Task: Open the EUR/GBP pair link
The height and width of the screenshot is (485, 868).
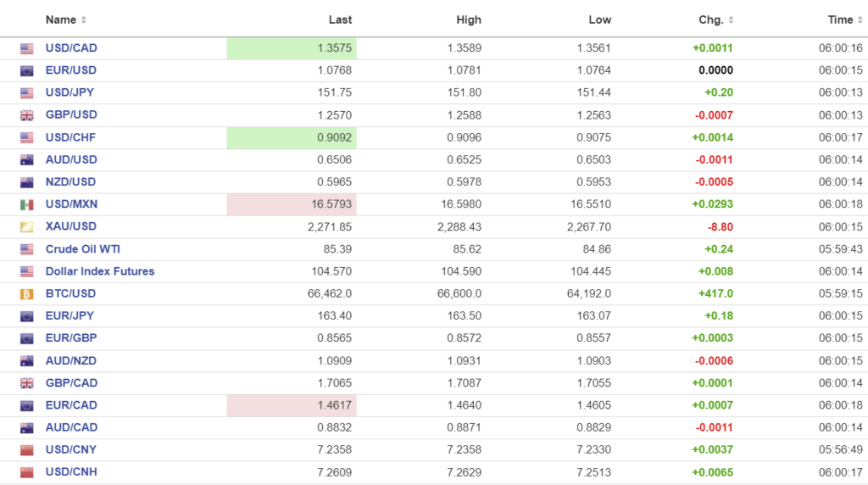Action: [x=70, y=337]
